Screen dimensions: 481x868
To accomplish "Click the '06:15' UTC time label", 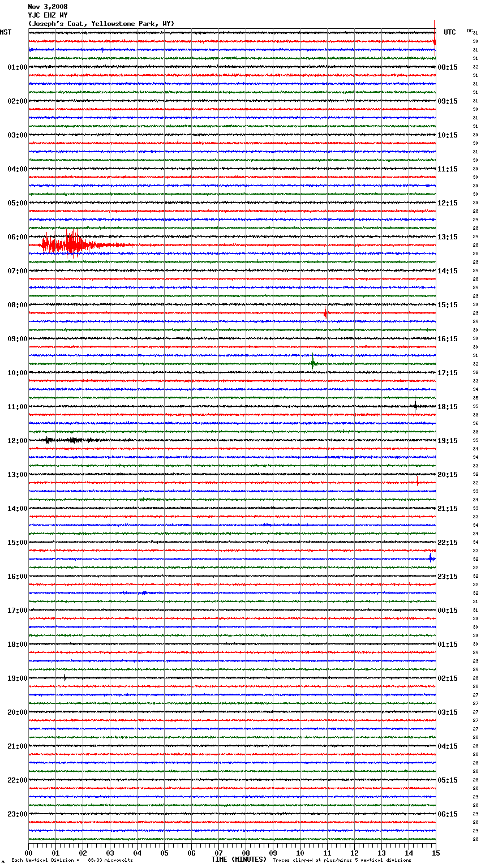I will (x=448, y=814).
